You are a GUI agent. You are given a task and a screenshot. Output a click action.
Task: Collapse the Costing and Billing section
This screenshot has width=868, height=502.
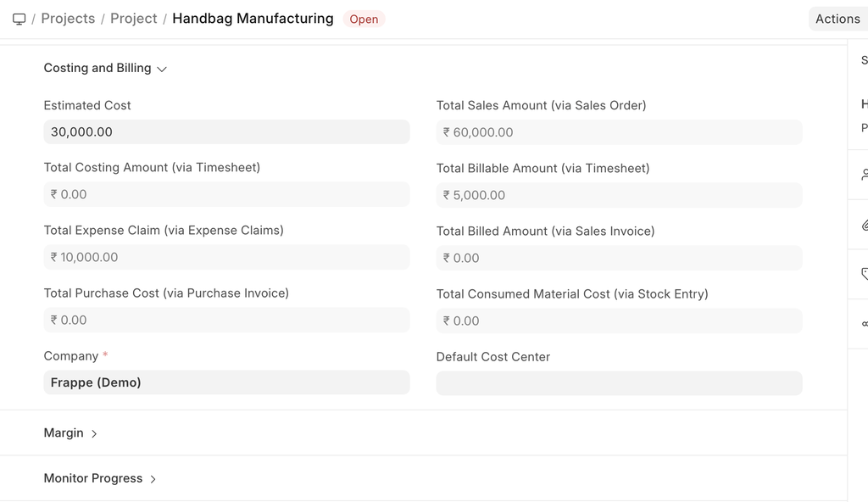(x=105, y=68)
